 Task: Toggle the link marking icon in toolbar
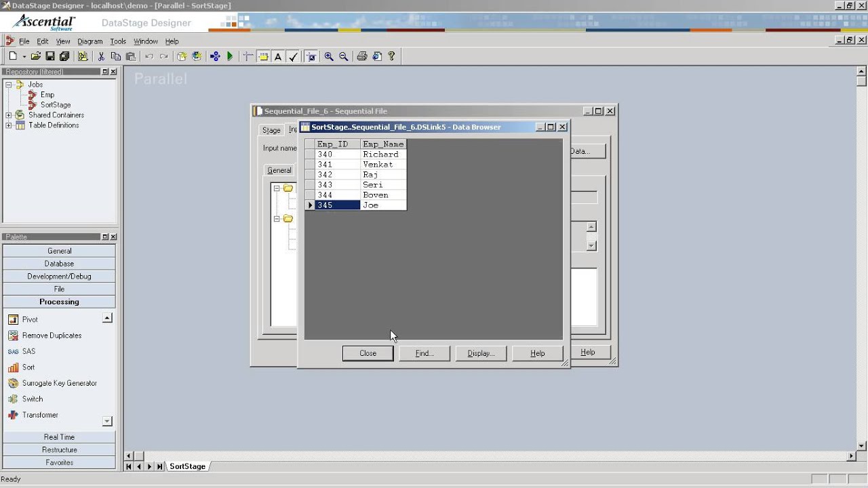pos(248,56)
